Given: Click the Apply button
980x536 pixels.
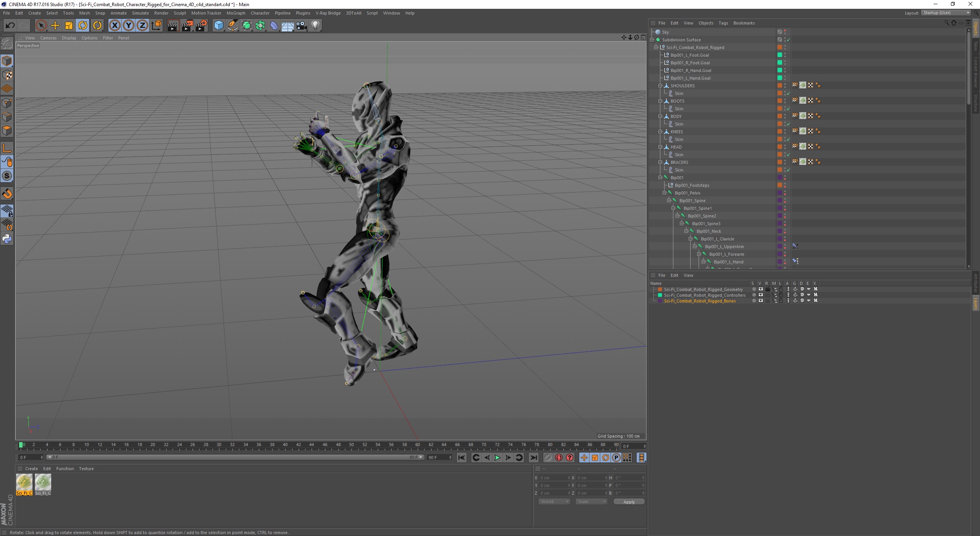Looking at the screenshot, I should click(x=629, y=502).
